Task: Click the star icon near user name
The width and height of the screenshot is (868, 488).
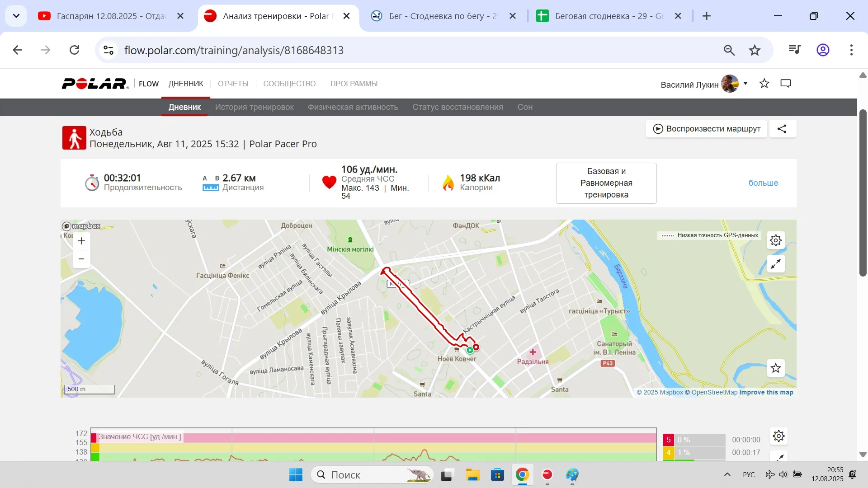Action: click(764, 84)
